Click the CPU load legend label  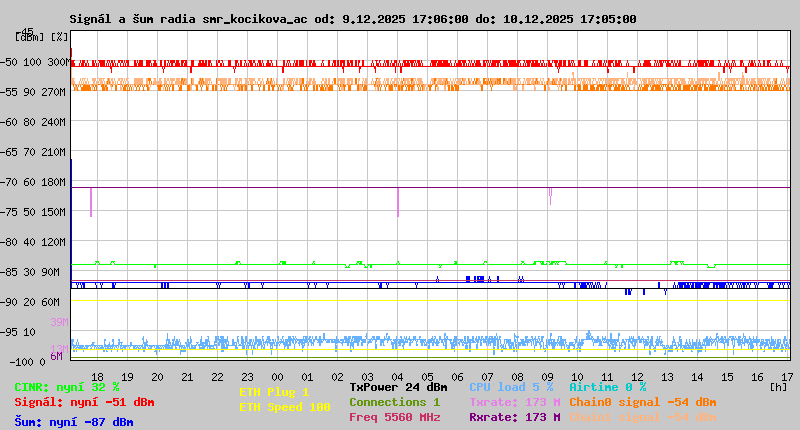point(510,386)
